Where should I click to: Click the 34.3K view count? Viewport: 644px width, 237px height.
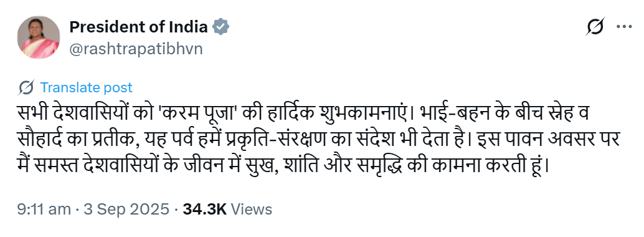[x=204, y=209]
